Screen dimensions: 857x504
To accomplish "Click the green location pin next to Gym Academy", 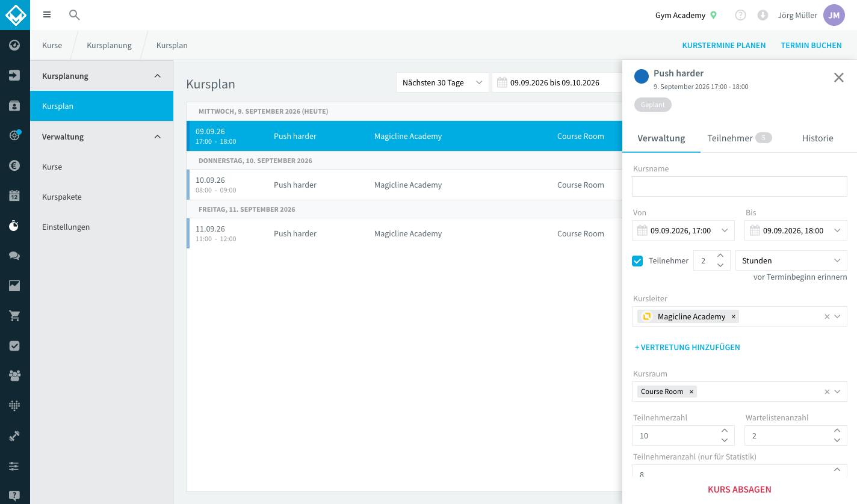I will (714, 15).
